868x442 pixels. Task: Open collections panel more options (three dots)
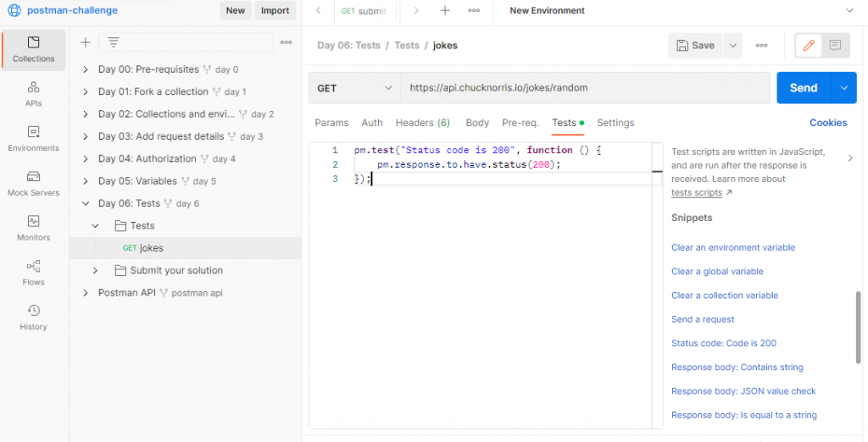(x=287, y=42)
